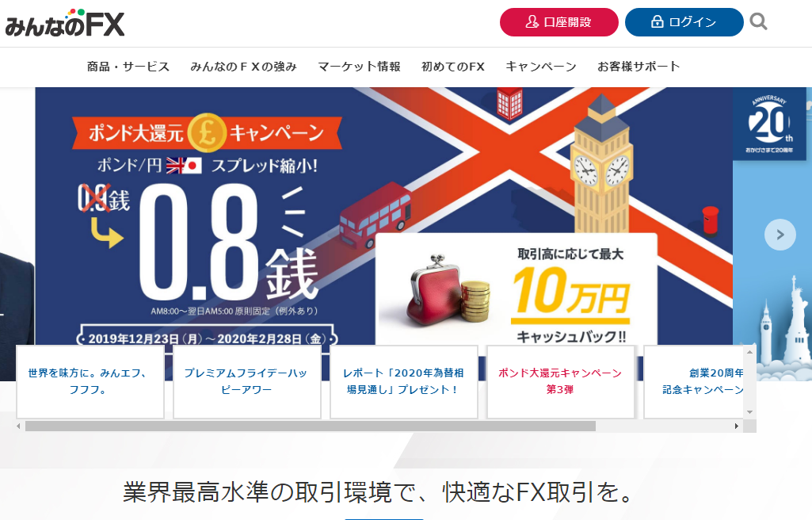The height and width of the screenshot is (520, 812).
Task: Open the キャンペーン menu item
Action: point(540,67)
